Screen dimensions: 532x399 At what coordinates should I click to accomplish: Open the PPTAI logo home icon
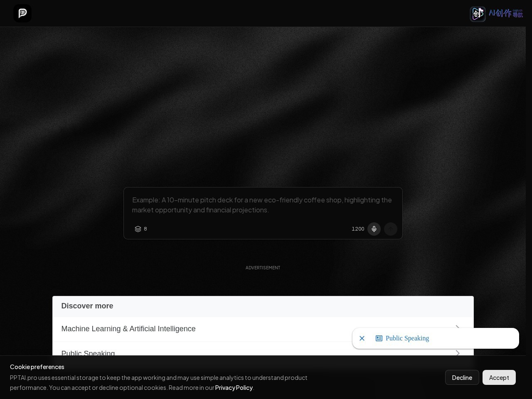point(22,13)
